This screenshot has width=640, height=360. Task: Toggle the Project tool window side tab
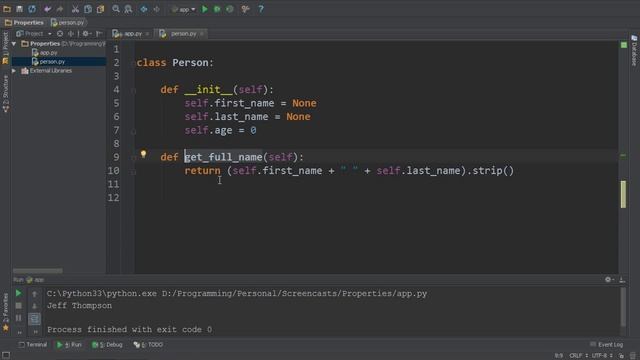(5, 48)
